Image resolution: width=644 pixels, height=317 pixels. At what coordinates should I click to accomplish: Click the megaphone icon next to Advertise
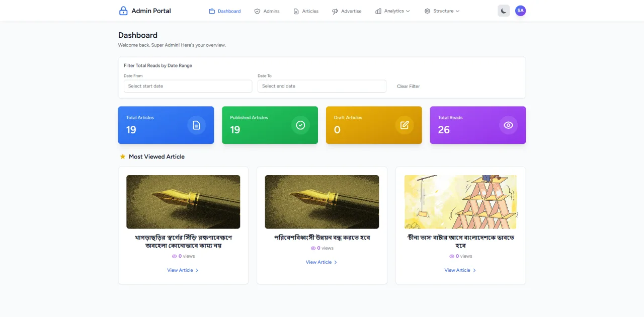click(335, 11)
